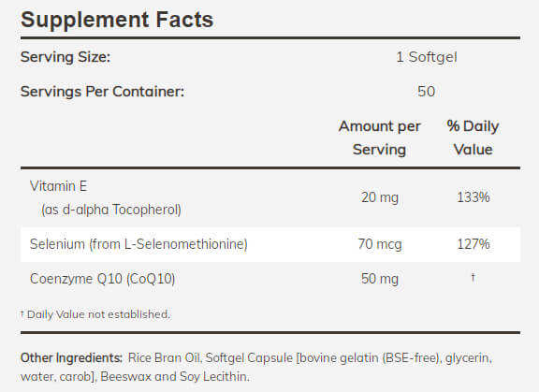Click the servings count 50
This screenshot has height=392, width=539.
coord(427,92)
